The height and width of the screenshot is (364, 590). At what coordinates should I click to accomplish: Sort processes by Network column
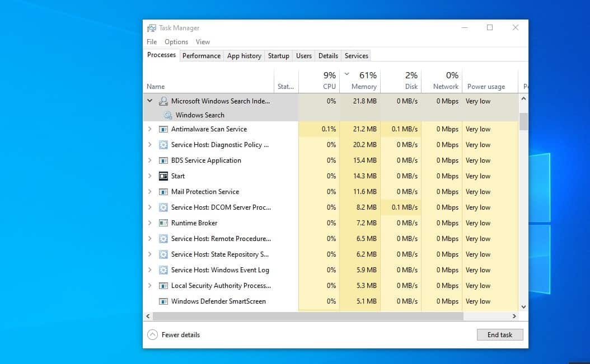click(442, 81)
